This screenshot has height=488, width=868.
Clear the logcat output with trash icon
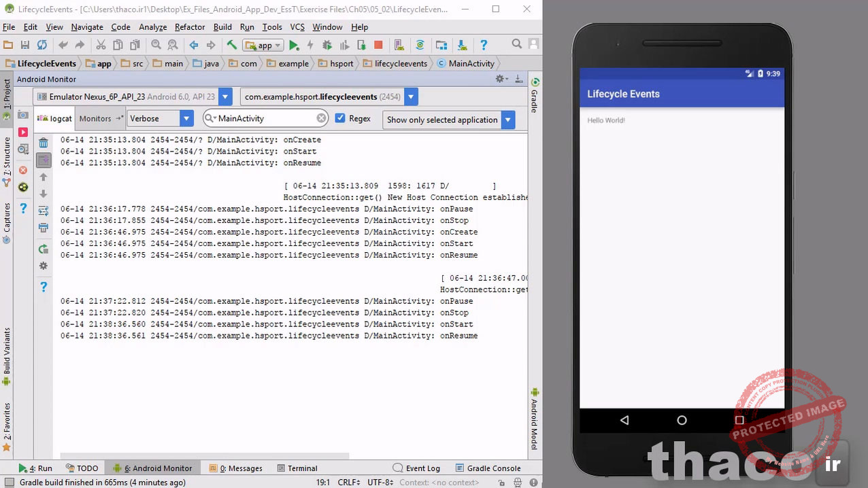pos(43,143)
